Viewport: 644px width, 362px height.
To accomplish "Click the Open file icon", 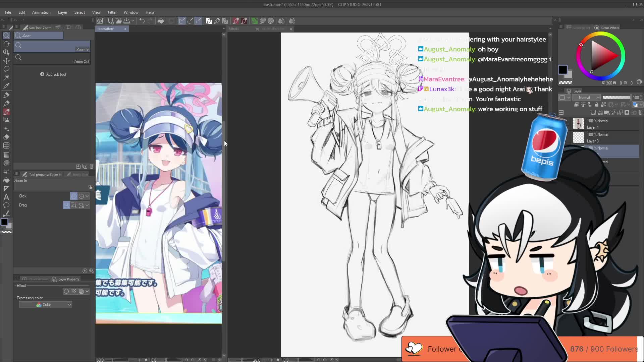I will (119, 21).
